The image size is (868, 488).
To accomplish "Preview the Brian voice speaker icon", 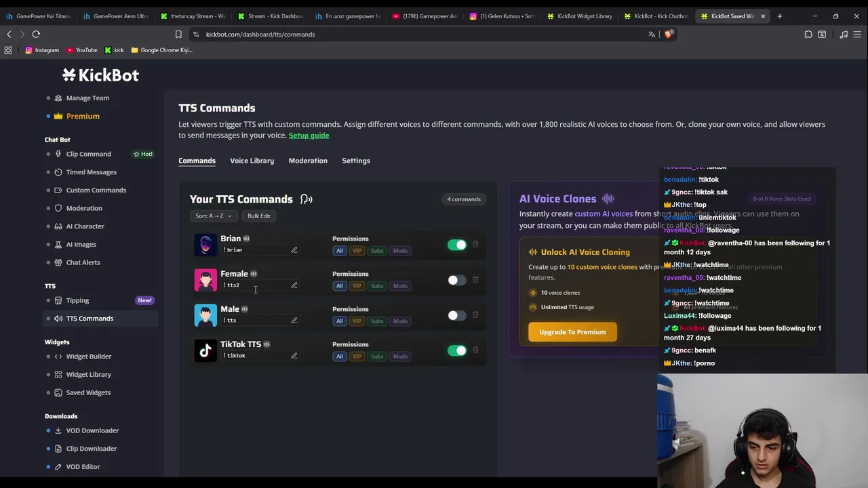I will 246,239.
